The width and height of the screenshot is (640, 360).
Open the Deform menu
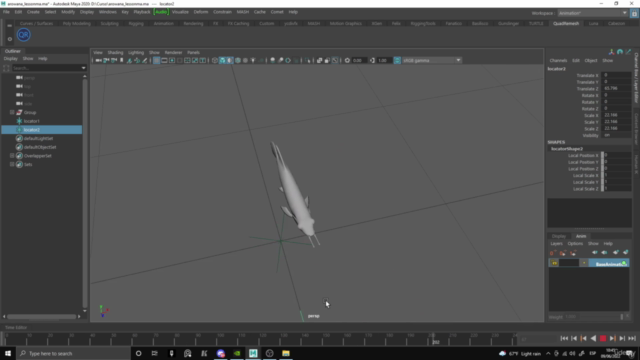(x=201, y=12)
